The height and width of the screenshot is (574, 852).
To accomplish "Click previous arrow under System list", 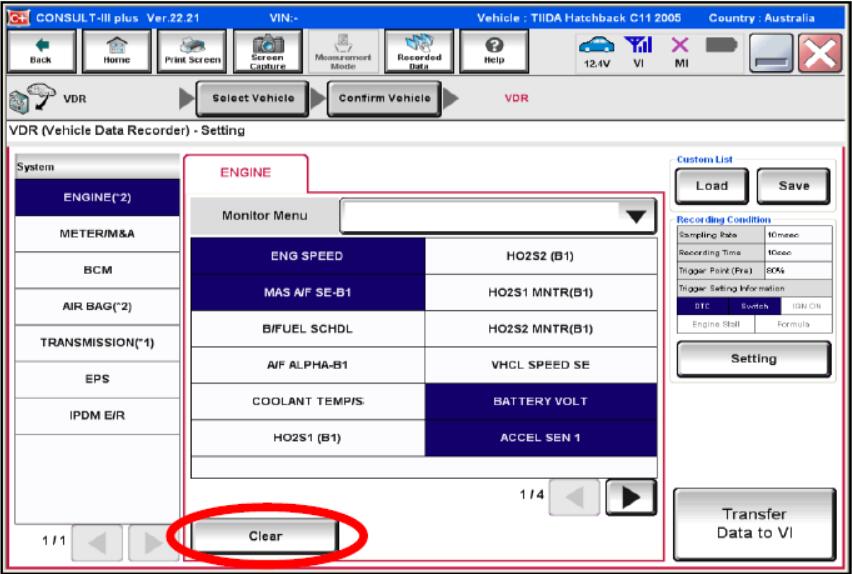I will 97,542.
